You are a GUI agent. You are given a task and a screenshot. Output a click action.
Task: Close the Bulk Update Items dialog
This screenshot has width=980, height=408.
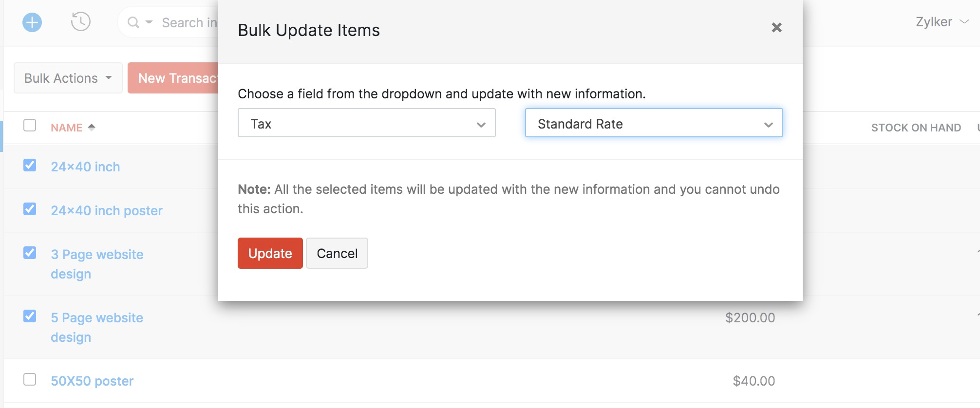[776, 27]
